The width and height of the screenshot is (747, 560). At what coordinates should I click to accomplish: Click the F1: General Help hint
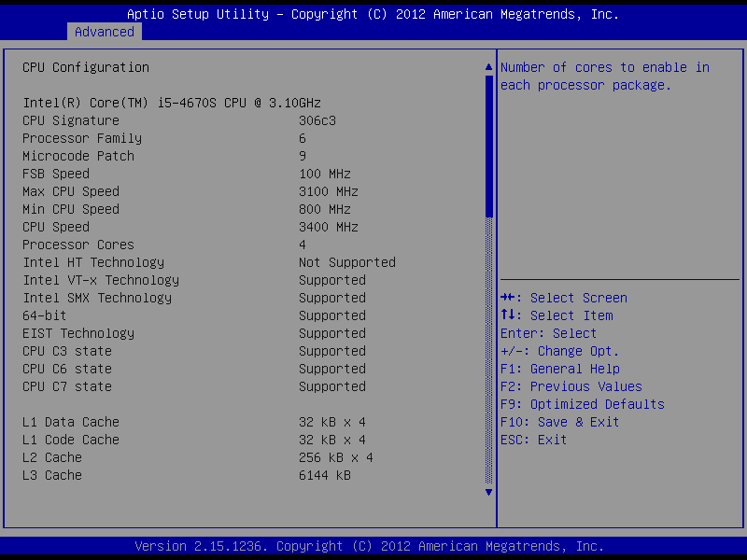click(559, 369)
